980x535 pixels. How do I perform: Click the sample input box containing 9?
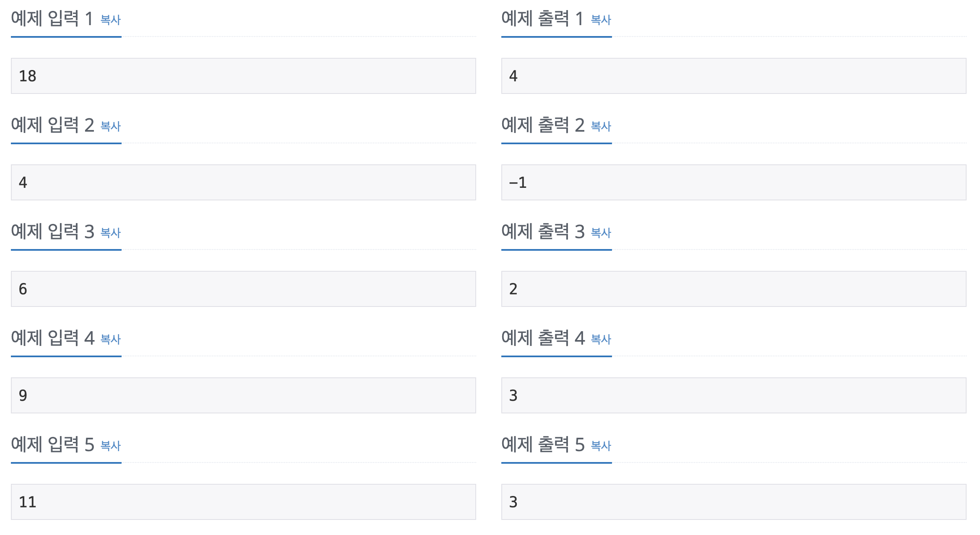pos(243,395)
